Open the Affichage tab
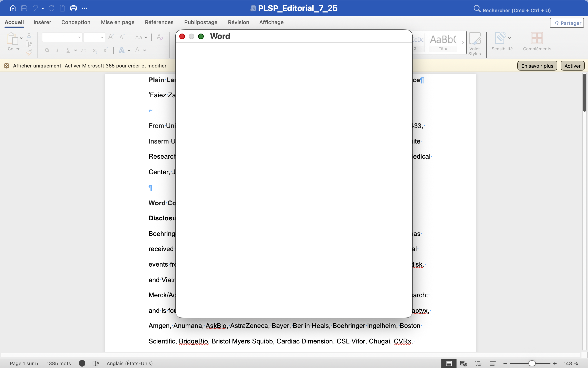Screen dimensions: 588x368 click(x=271, y=22)
